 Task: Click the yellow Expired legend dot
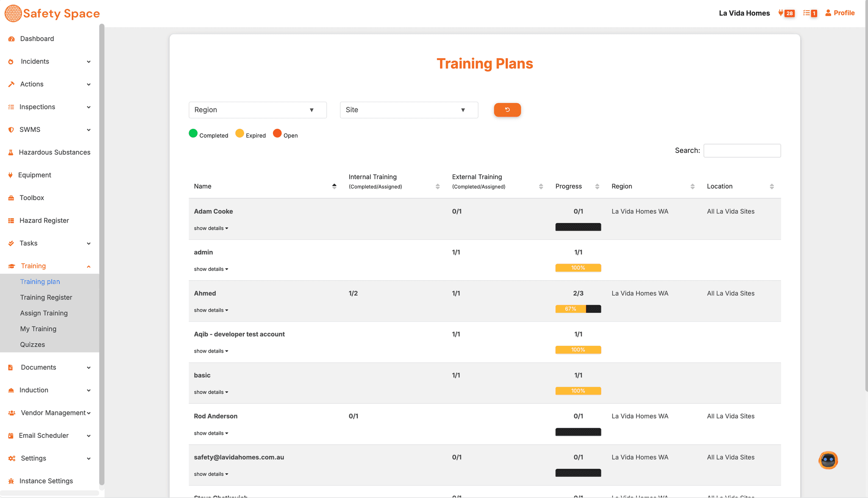[239, 134]
